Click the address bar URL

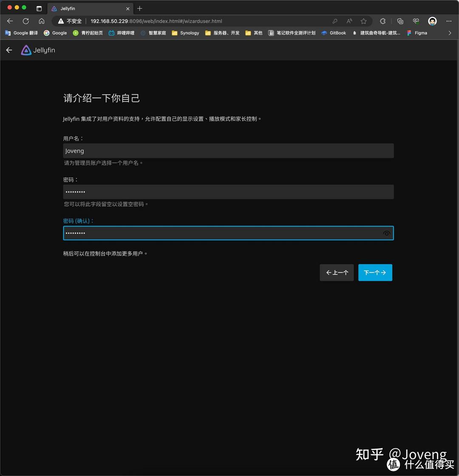pyautogui.click(x=156, y=21)
